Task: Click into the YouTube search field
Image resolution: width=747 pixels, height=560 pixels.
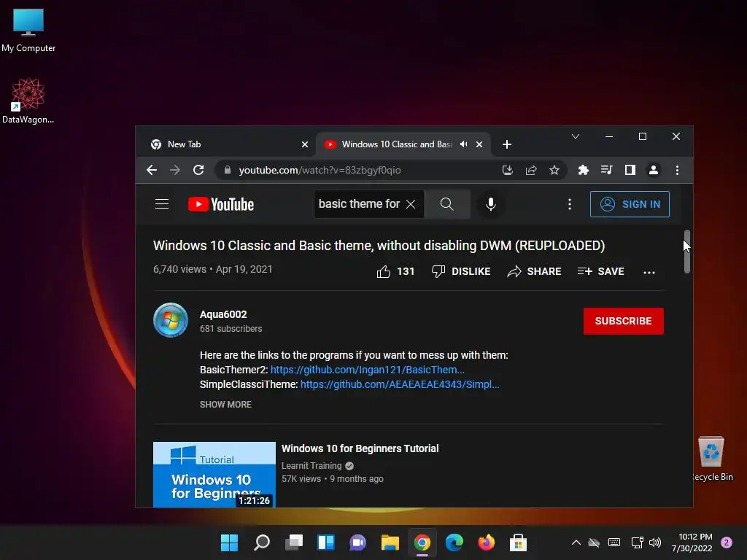Action: click(359, 204)
